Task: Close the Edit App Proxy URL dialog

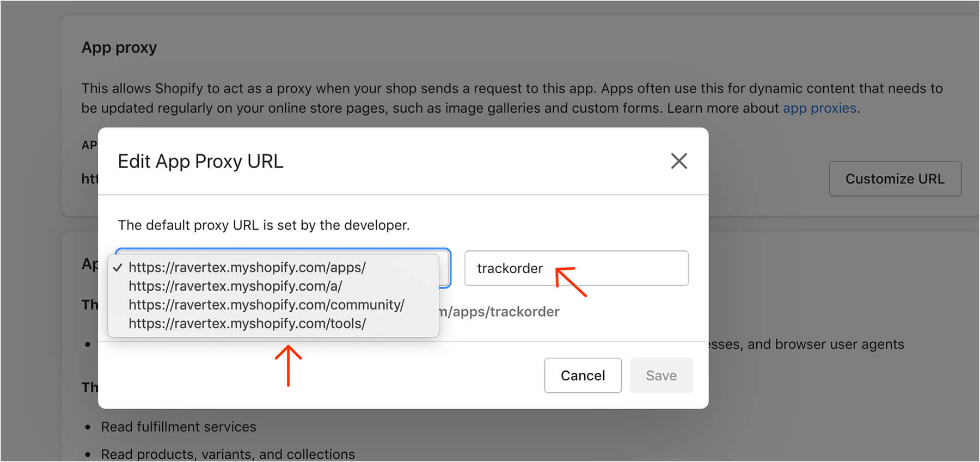Action: coord(678,161)
